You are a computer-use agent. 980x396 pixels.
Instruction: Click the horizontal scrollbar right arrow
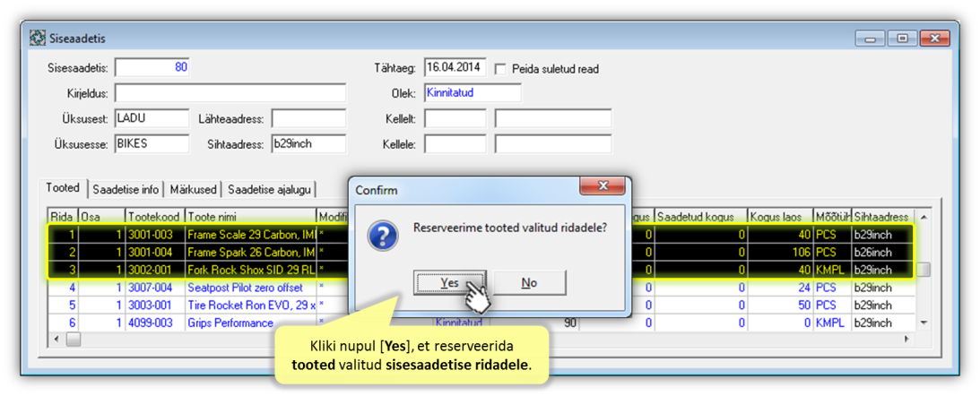click(906, 339)
